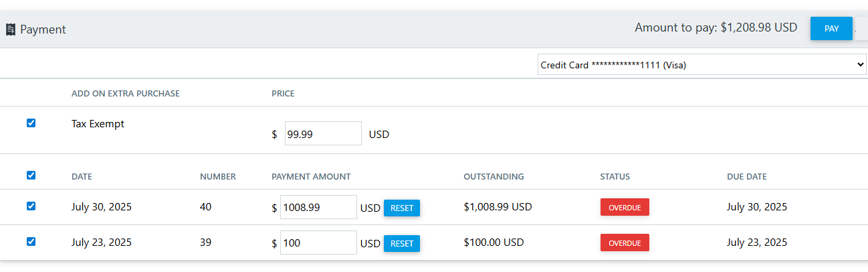Screen dimensions: 868x272
Task: Reset payment amount for invoice 39
Action: (402, 243)
